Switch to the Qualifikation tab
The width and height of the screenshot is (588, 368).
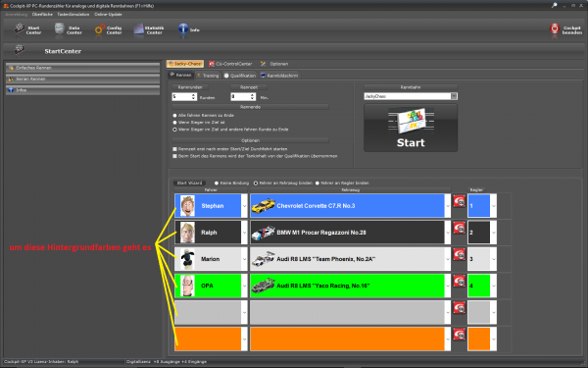[x=240, y=76]
